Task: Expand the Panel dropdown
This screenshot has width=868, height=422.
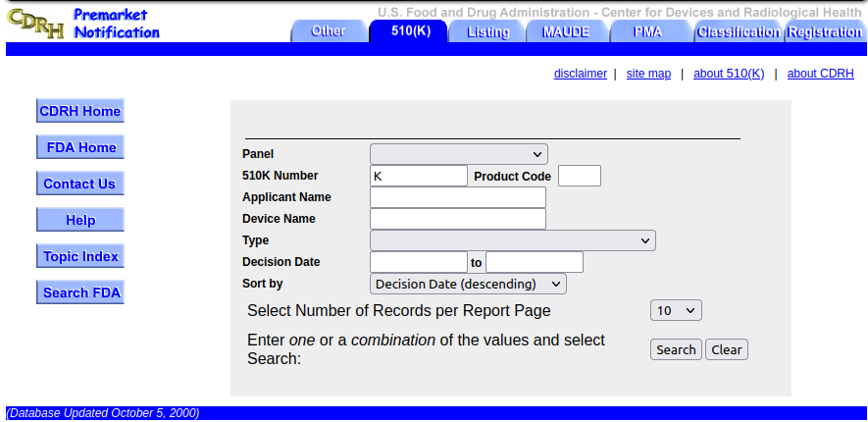Action: click(458, 154)
